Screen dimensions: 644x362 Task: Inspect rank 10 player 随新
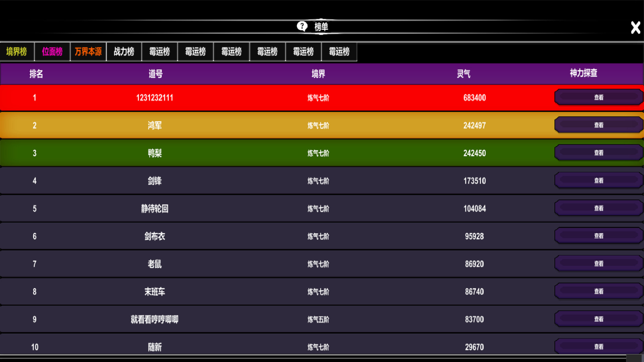tap(599, 347)
